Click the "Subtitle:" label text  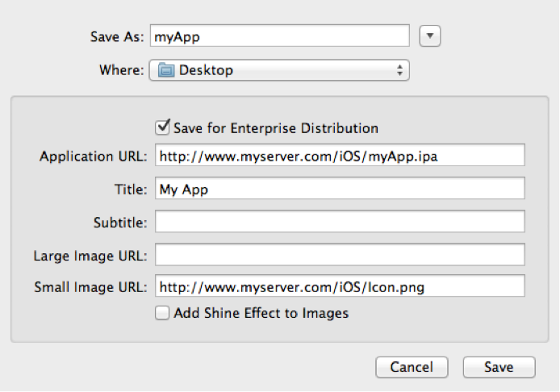(x=119, y=223)
